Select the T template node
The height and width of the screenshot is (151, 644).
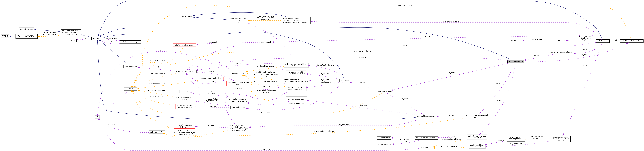tap(97, 117)
